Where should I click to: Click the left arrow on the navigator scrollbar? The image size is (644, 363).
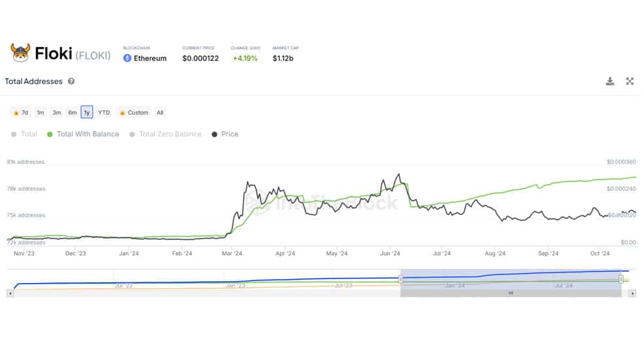tap(10, 293)
